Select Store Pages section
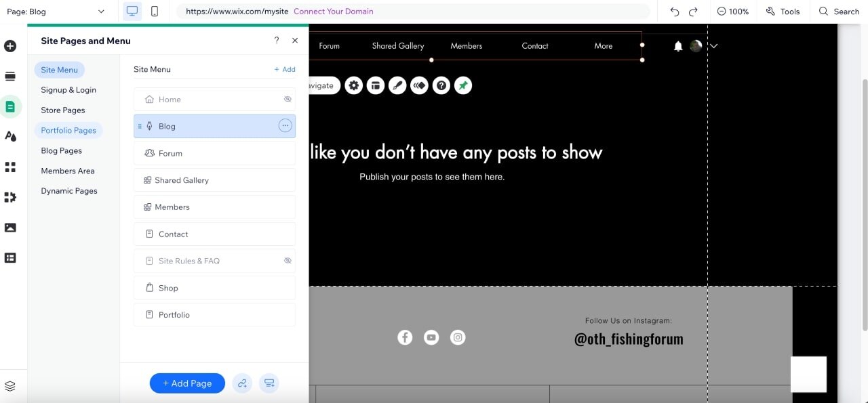This screenshot has width=868, height=403. 63,110
